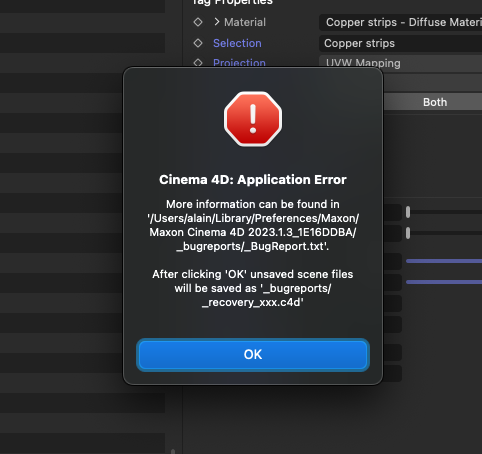Click the upper purple slider bar
Screen dimensions: 482x454
tap(444, 261)
